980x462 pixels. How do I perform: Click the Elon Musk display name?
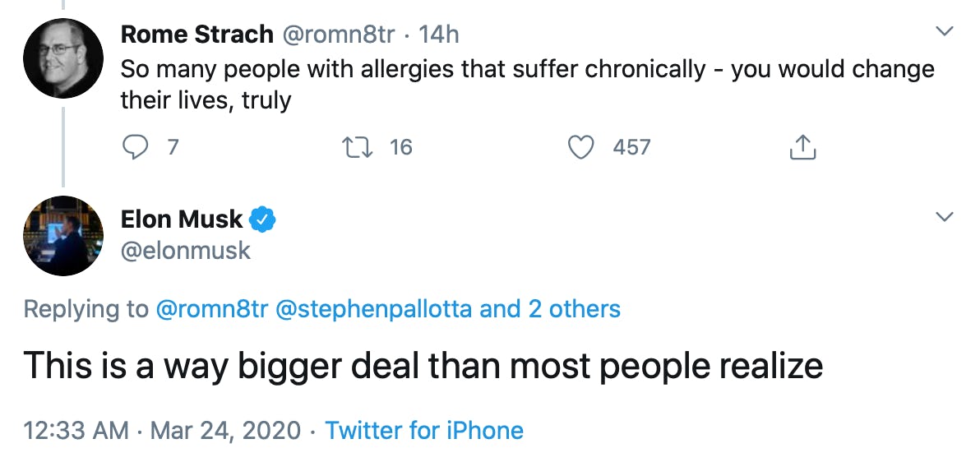point(182,219)
